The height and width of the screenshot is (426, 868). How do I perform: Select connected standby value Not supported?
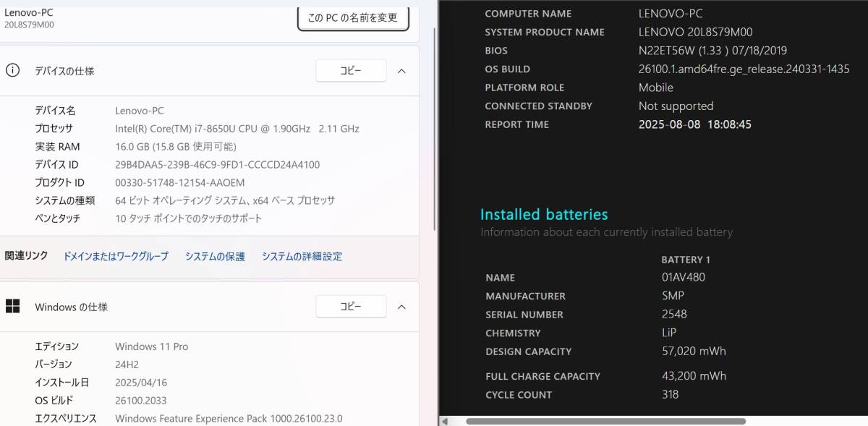676,106
